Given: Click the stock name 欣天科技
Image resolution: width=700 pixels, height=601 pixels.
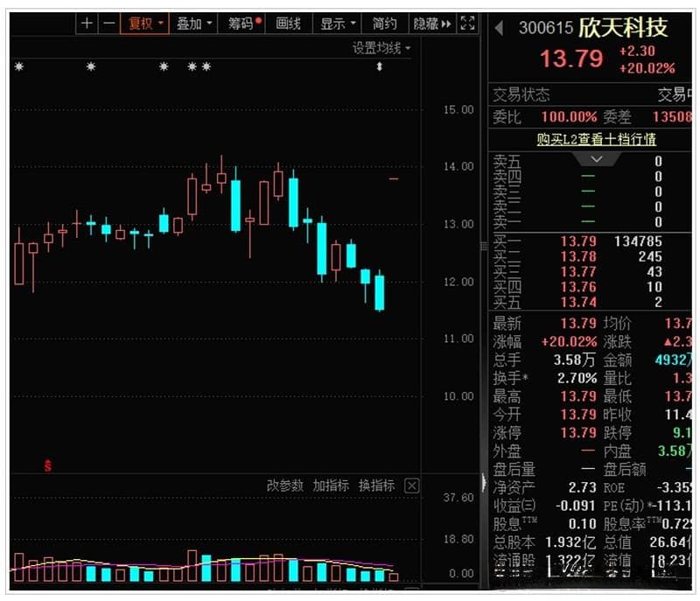Looking at the screenshot, I should [623, 28].
